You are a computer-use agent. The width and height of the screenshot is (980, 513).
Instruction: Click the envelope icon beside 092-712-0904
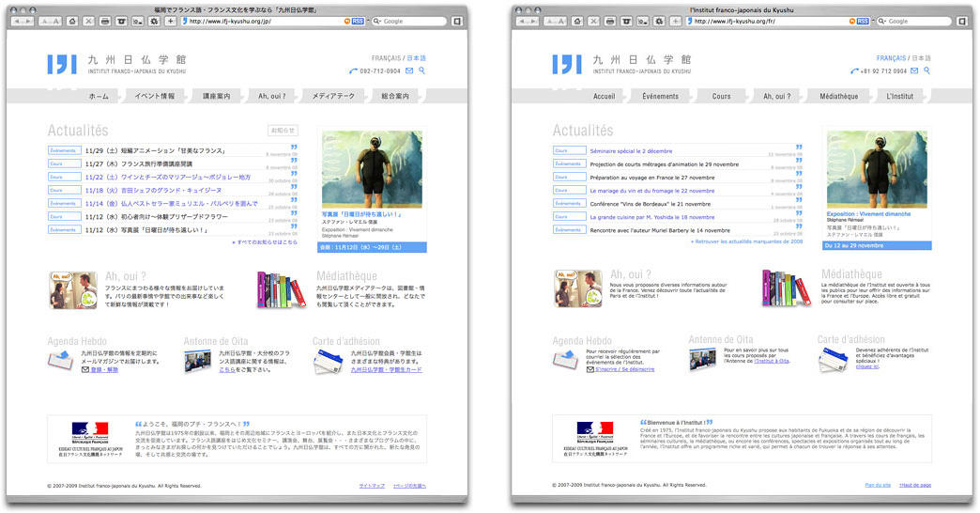(x=410, y=71)
